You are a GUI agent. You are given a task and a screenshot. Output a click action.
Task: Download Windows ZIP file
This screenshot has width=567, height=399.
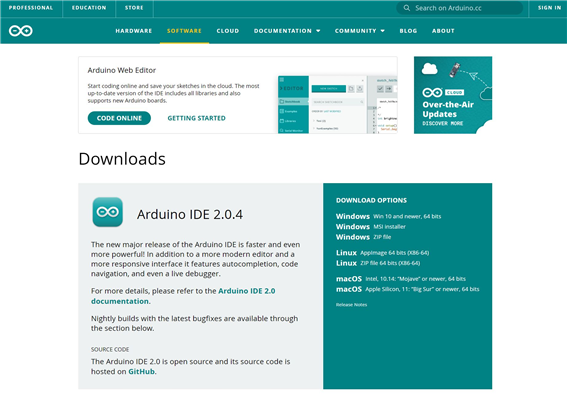click(x=363, y=237)
